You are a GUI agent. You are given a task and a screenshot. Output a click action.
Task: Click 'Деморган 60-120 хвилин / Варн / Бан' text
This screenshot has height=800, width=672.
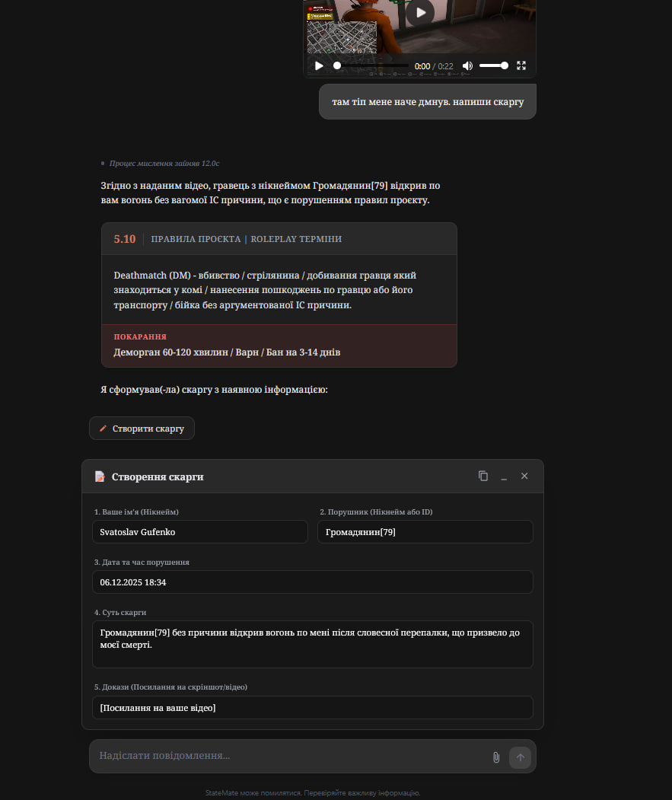click(227, 352)
